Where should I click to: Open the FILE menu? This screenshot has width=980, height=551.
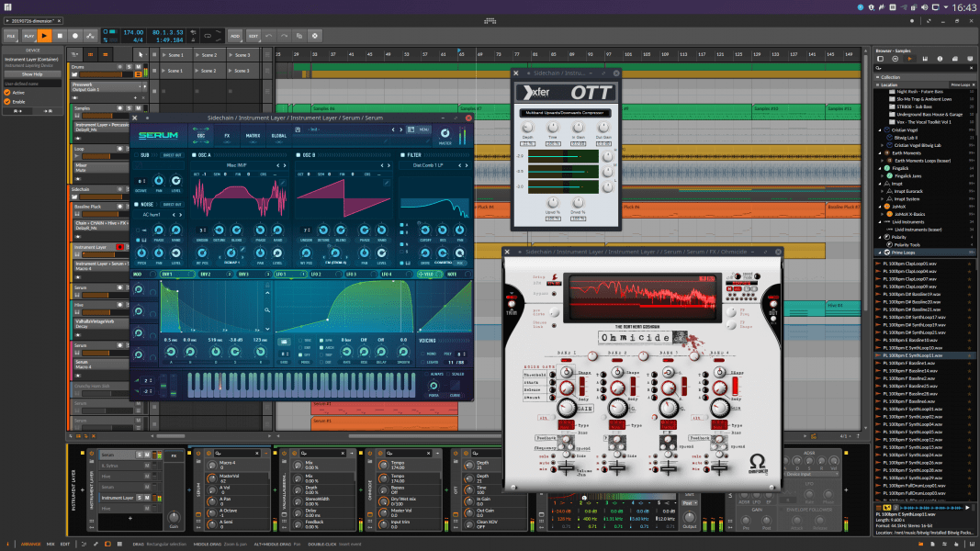11,36
